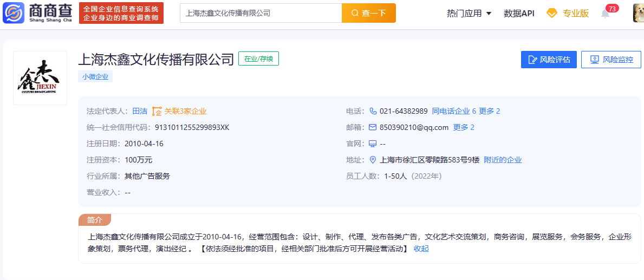Click the credit code 913101125529989​3XK
This screenshot has width=644, height=280.
click(192, 127)
